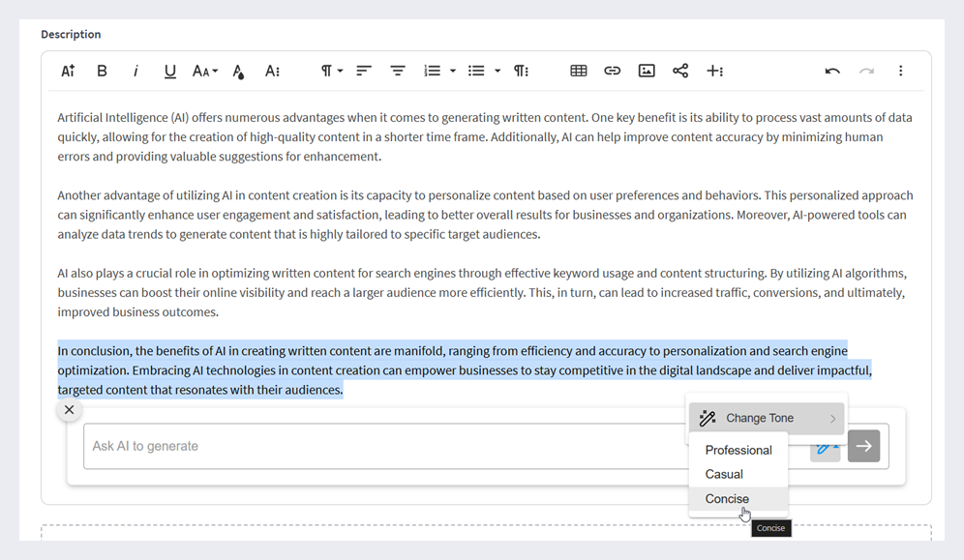Click the highlighted 'In conclusion' paragraph
This screenshot has width=964, height=560.
coord(465,370)
